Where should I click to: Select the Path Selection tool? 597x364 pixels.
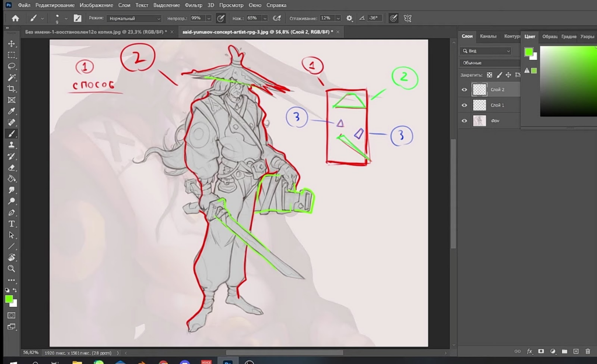pos(12,235)
